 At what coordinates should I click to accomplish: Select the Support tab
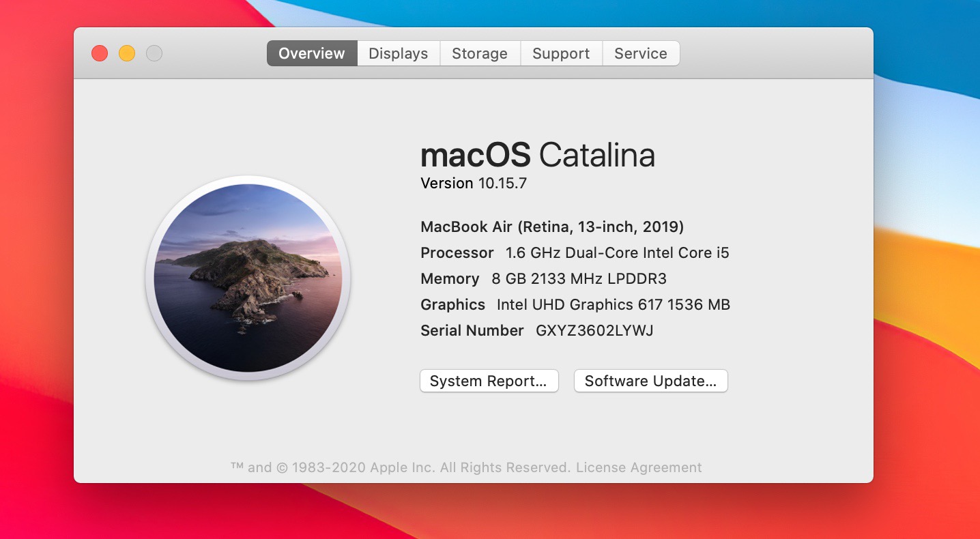pos(561,53)
